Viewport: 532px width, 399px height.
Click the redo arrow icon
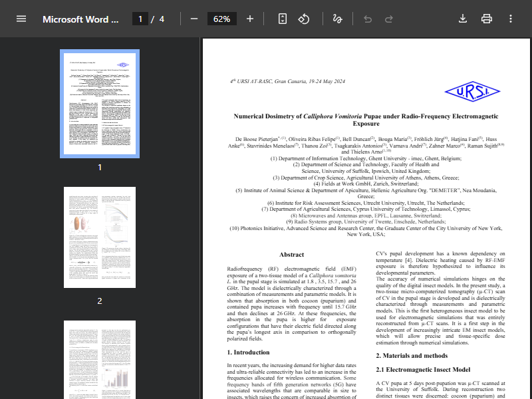point(389,19)
